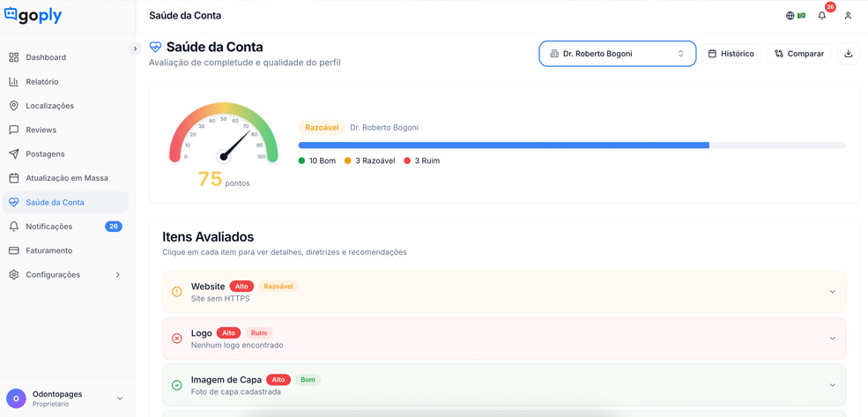Click the Website warning status icon
The height and width of the screenshot is (417, 868).
click(x=177, y=292)
